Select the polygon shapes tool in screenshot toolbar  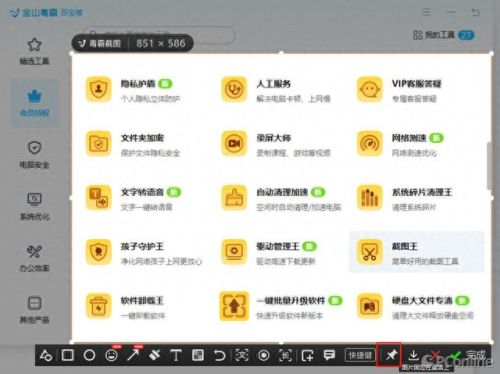(46, 355)
